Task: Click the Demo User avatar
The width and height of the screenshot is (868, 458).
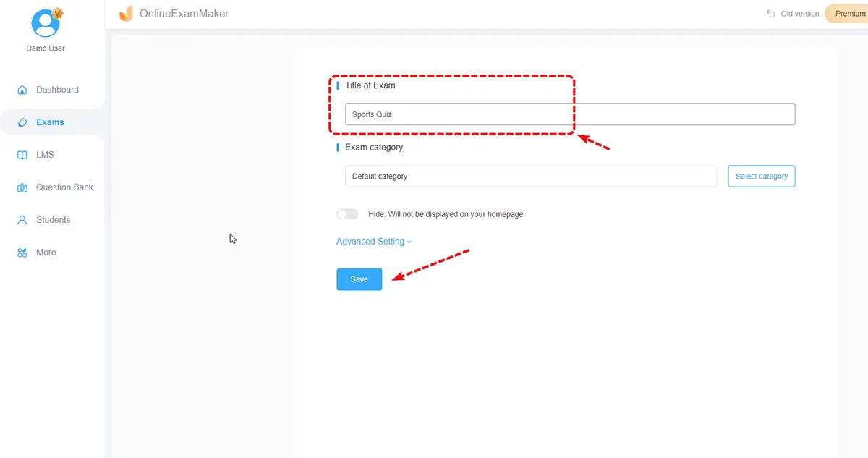Action: click(46, 22)
